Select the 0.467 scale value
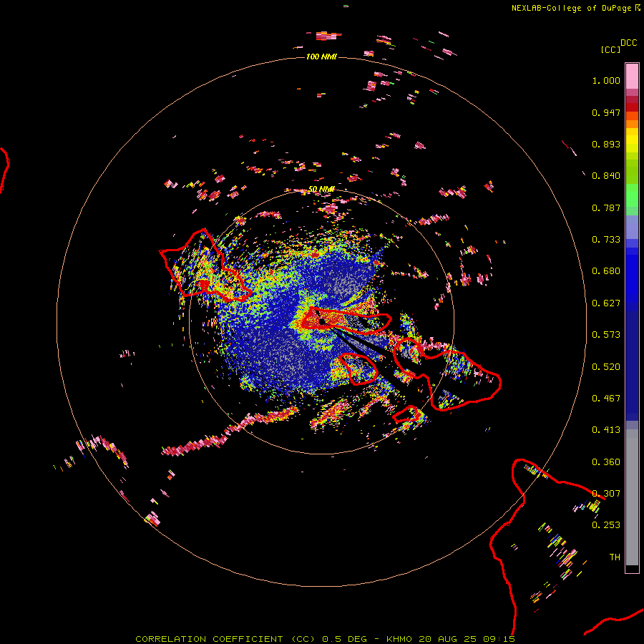 tap(606, 399)
